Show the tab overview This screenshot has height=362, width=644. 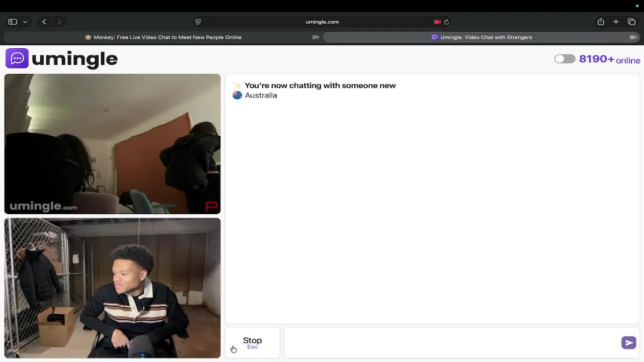point(631,22)
